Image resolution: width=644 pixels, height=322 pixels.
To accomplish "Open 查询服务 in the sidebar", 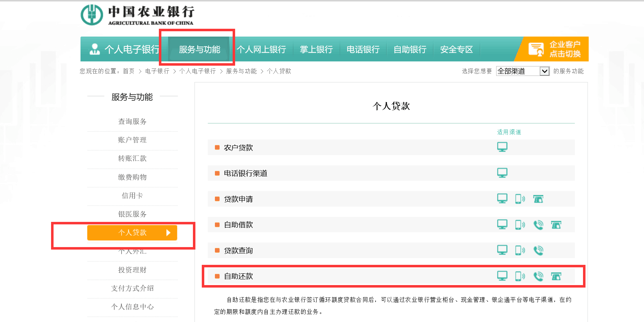I will (132, 121).
